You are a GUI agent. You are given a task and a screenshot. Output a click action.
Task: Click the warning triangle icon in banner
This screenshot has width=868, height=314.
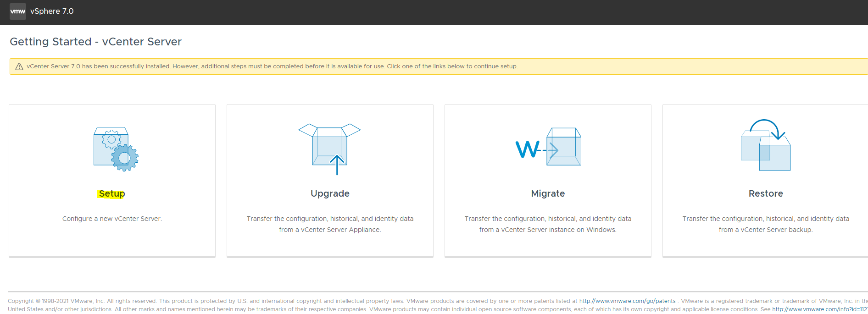click(x=19, y=66)
